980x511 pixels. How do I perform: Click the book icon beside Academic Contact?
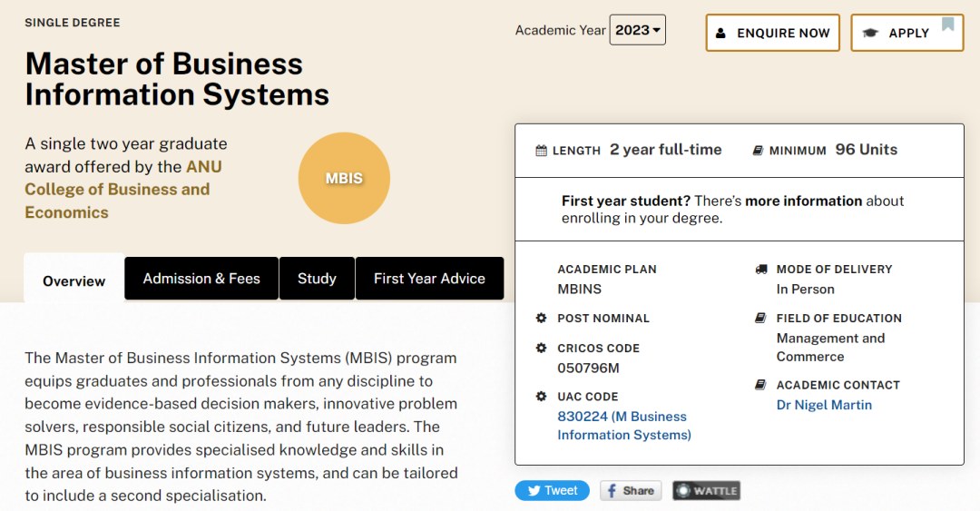760,385
